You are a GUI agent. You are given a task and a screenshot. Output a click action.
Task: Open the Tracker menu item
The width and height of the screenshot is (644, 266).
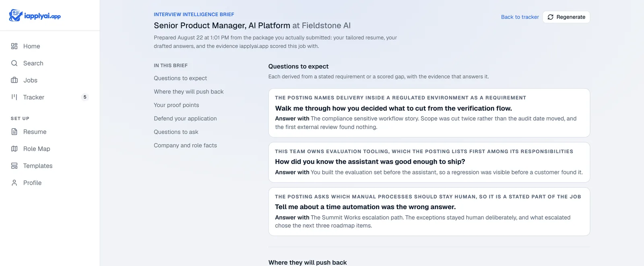(x=50, y=97)
